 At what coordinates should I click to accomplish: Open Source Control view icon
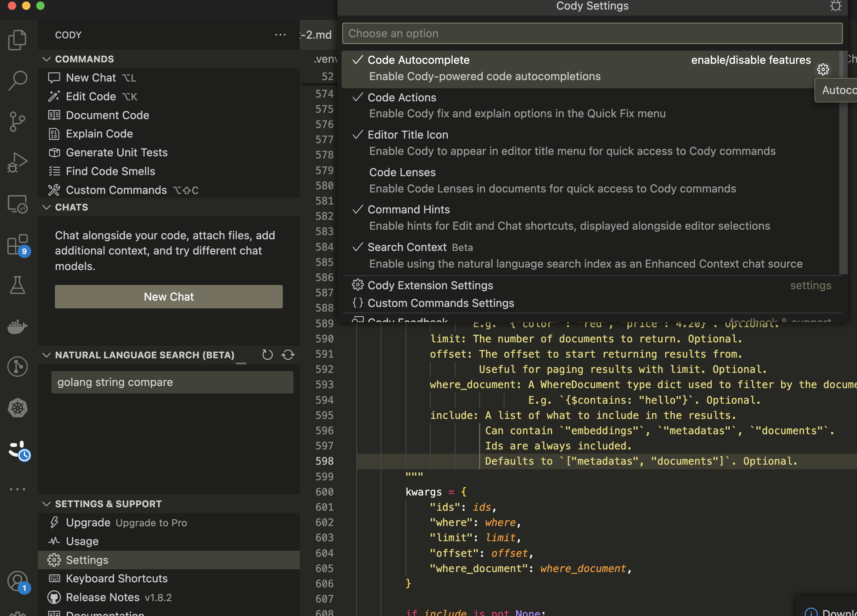(x=17, y=121)
